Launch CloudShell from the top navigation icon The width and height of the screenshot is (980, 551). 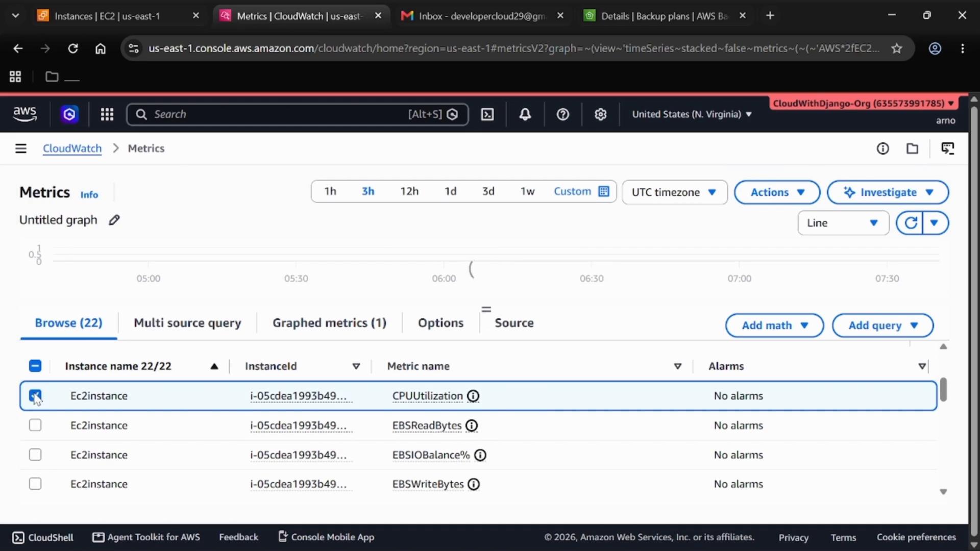tap(487, 114)
